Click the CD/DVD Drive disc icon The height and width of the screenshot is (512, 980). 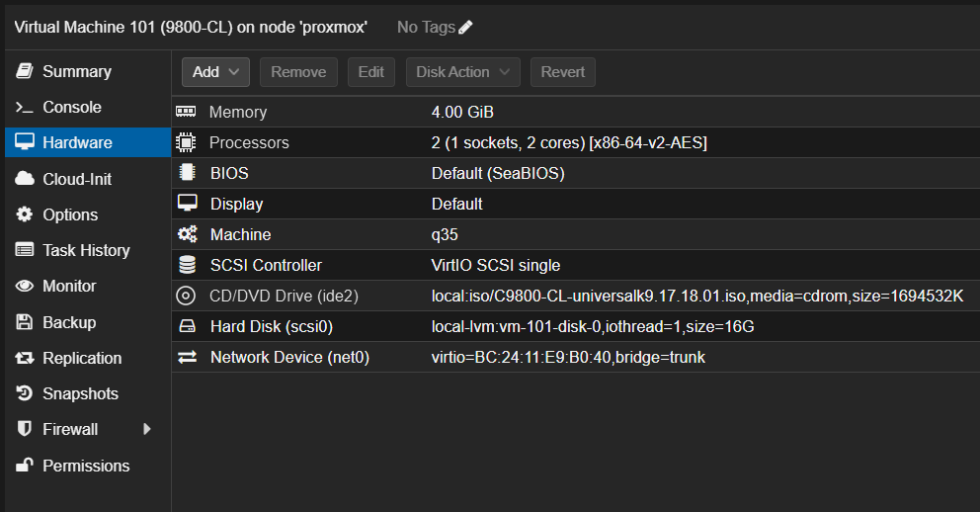point(187,296)
